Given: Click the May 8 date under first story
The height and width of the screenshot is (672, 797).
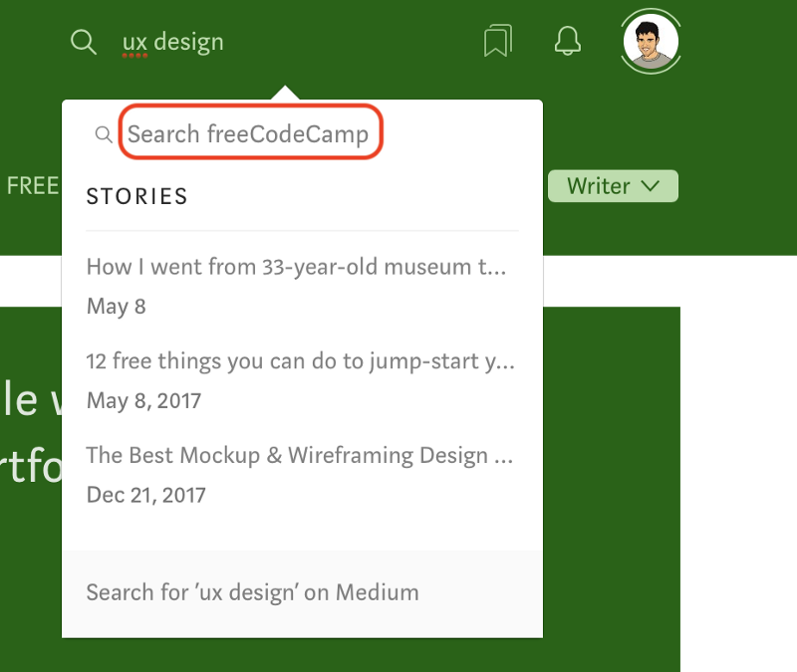Looking at the screenshot, I should point(116,307).
